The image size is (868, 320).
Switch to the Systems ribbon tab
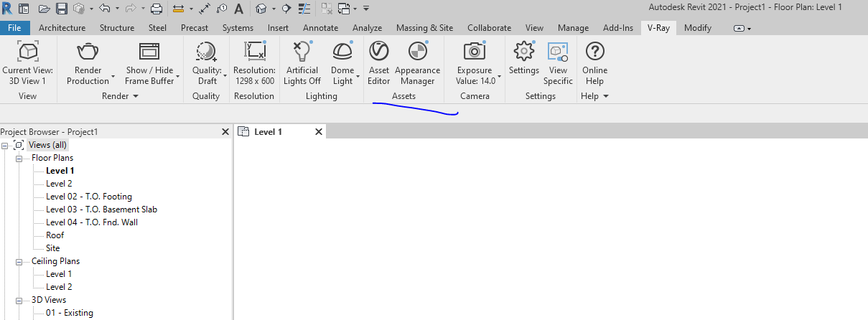point(238,28)
